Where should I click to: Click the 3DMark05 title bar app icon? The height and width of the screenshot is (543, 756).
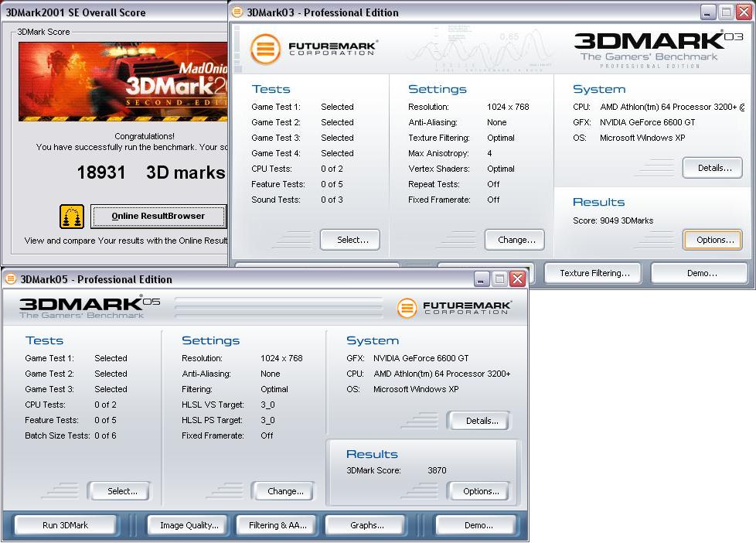(x=11, y=279)
